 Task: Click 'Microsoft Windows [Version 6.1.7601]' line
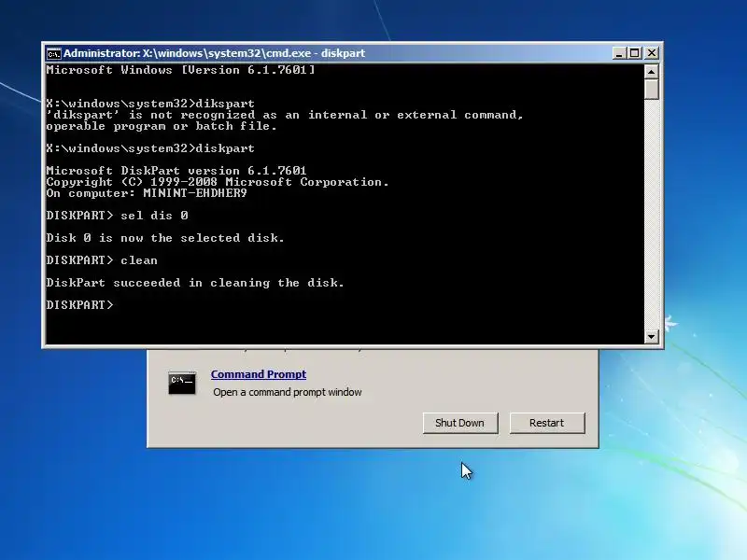tap(180, 70)
